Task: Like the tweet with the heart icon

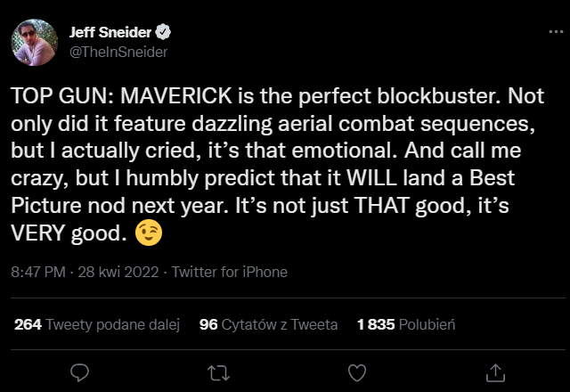Action: coord(356,370)
